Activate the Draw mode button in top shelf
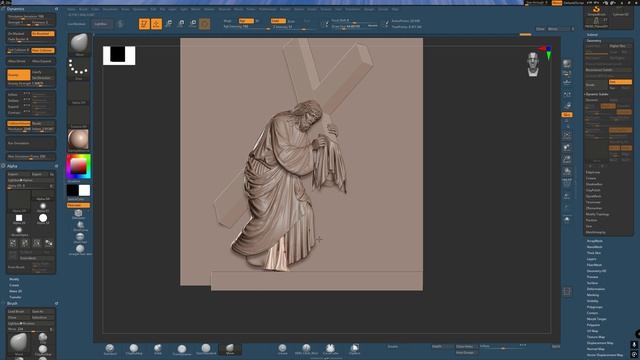 [x=156, y=24]
